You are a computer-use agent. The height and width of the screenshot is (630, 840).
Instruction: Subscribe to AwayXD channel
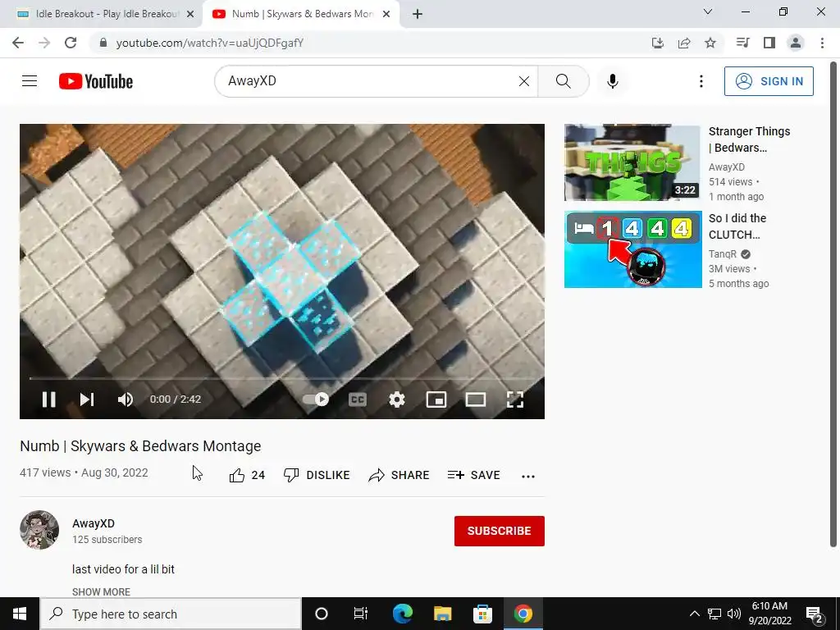point(500,531)
